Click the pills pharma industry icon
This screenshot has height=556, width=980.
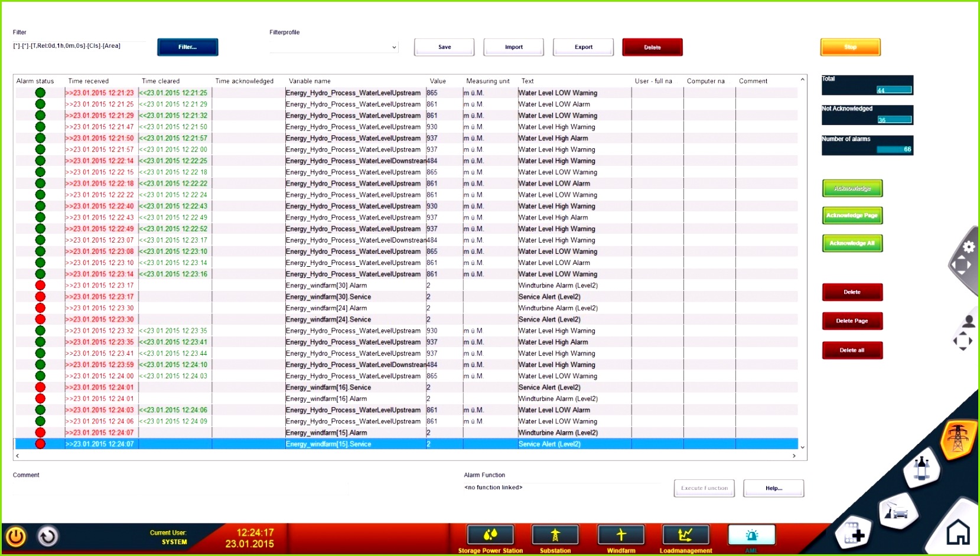[x=854, y=534]
